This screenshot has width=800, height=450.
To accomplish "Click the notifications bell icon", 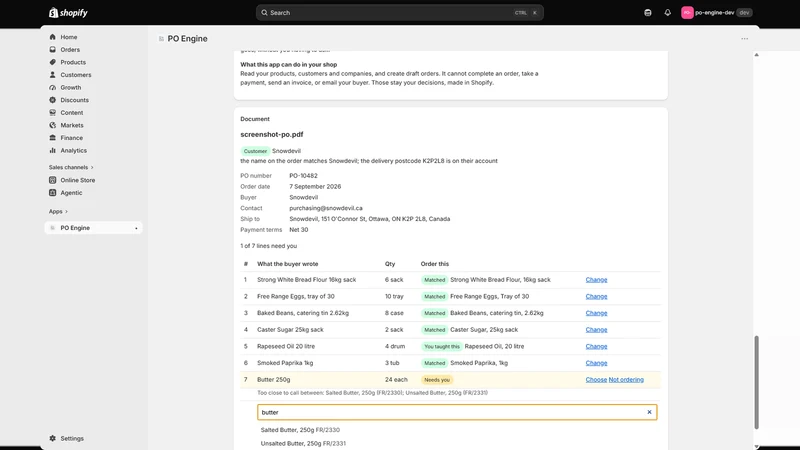I will 667,13.
